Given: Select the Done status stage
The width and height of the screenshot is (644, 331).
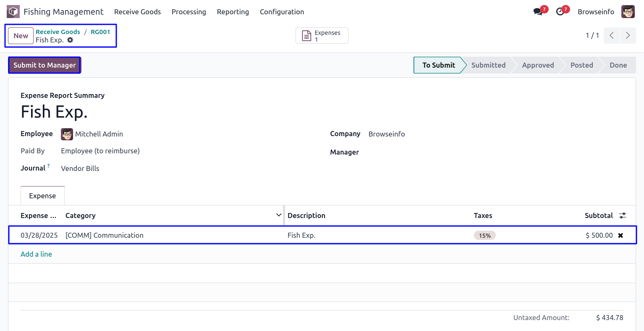Looking at the screenshot, I should pos(618,65).
